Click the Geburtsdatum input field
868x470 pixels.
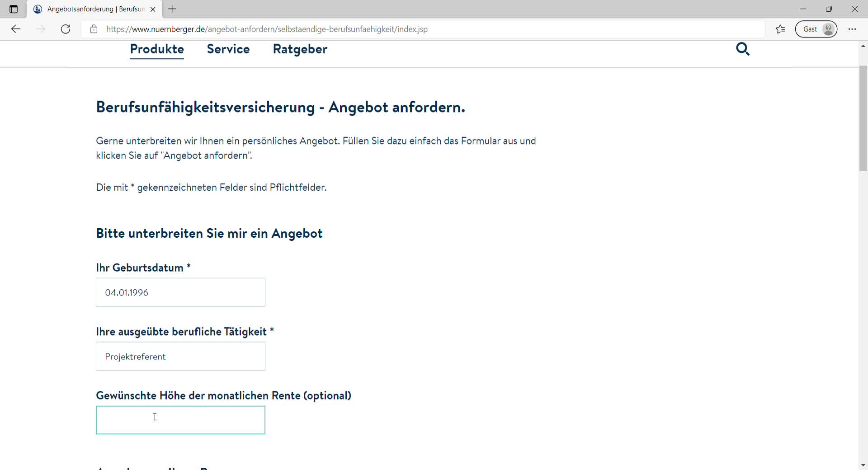pyautogui.click(x=180, y=292)
